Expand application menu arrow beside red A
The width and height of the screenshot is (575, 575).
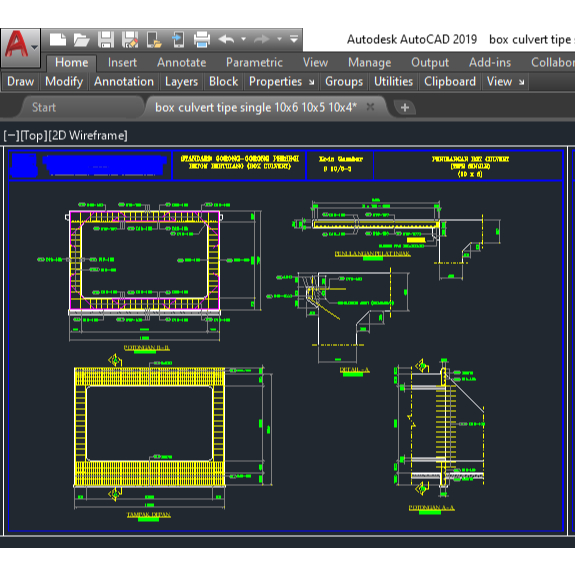point(34,47)
